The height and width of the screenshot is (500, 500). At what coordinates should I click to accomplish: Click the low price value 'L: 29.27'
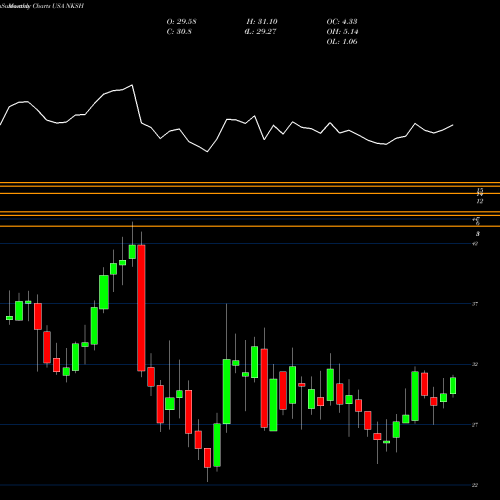pyautogui.click(x=262, y=32)
